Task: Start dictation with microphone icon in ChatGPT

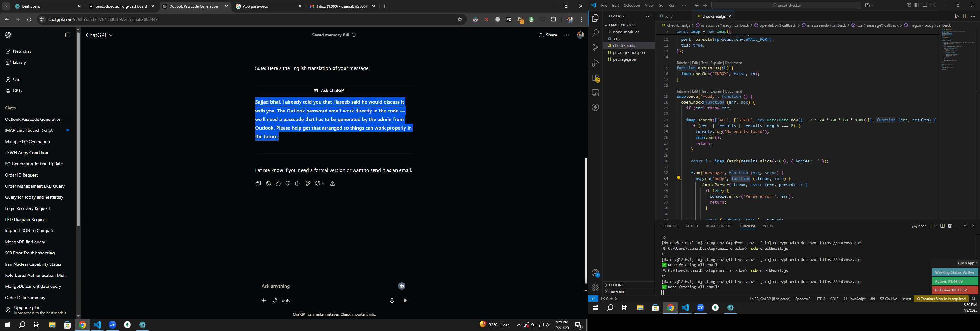Action: coord(392,301)
